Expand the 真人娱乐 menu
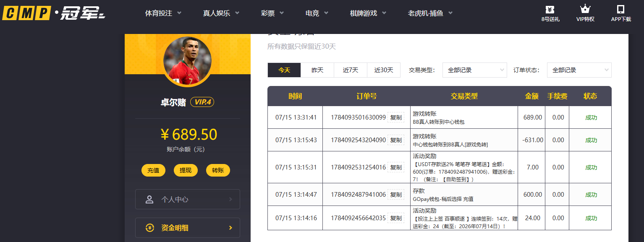 (221, 13)
